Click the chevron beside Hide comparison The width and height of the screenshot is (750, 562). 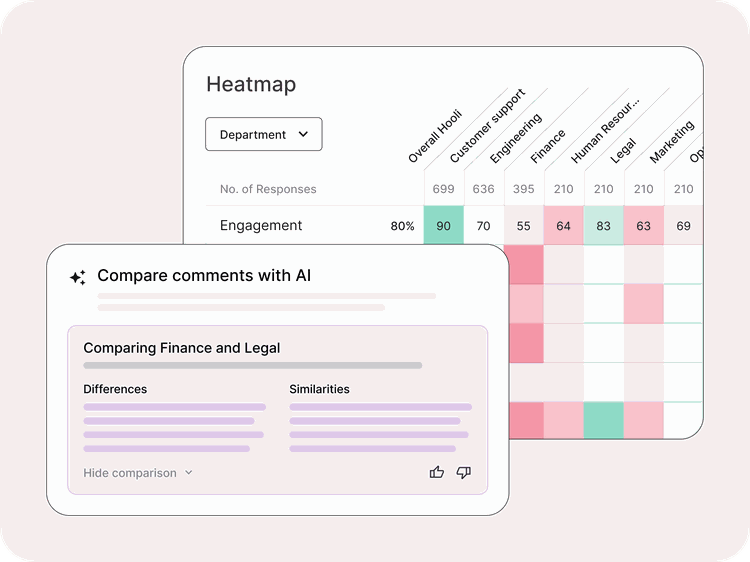(x=189, y=473)
